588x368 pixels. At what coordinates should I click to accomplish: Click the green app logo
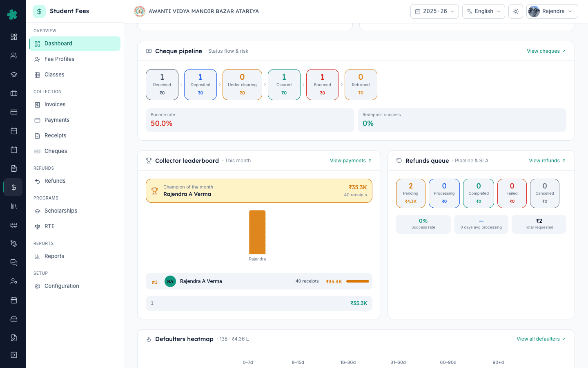[12, 15]
